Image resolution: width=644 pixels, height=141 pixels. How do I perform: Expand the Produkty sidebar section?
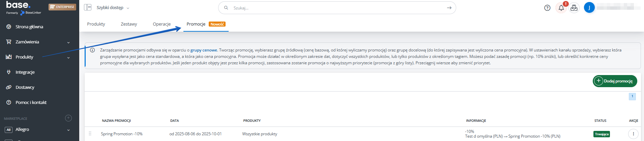39,57
